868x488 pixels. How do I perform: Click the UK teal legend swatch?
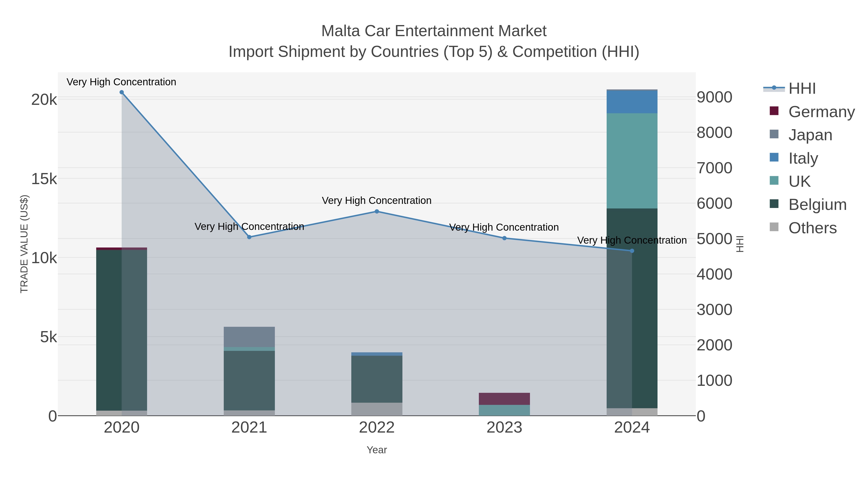tap(774, 180)
